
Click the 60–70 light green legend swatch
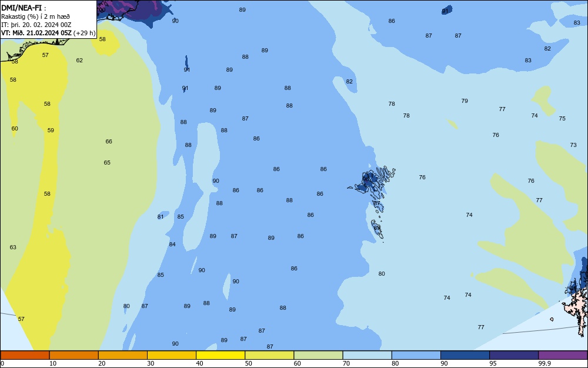click(318, 355)
